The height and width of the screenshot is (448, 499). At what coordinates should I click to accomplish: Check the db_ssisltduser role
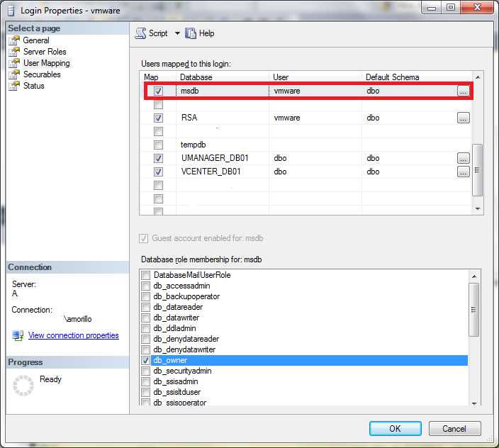(x=146, y=392)
